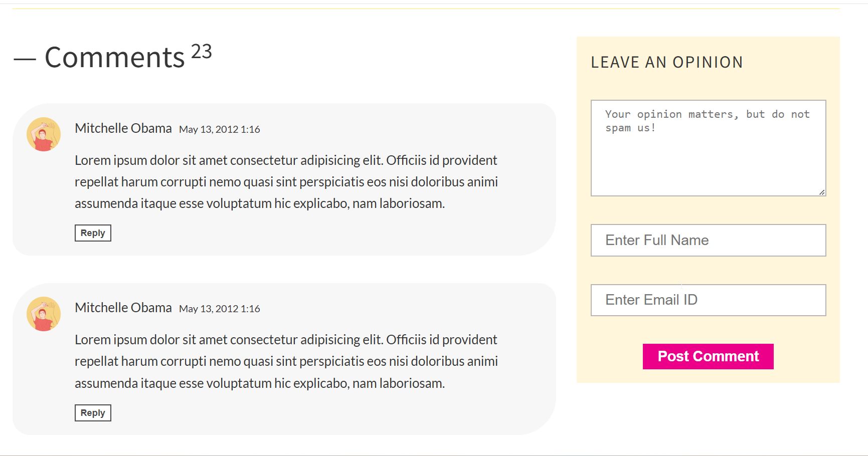Click the first comment's user avatar
868x456 pixels.
(44, 134)
